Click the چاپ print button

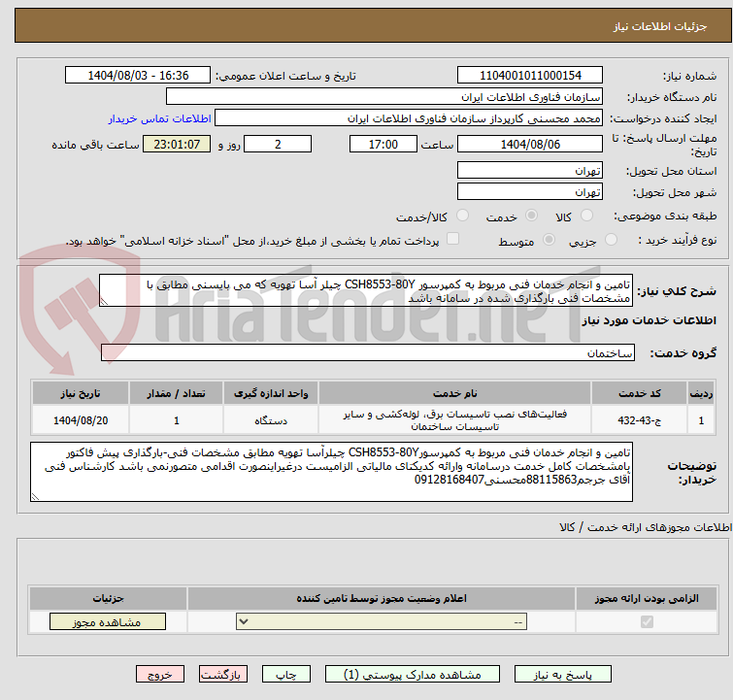(285, 675)
